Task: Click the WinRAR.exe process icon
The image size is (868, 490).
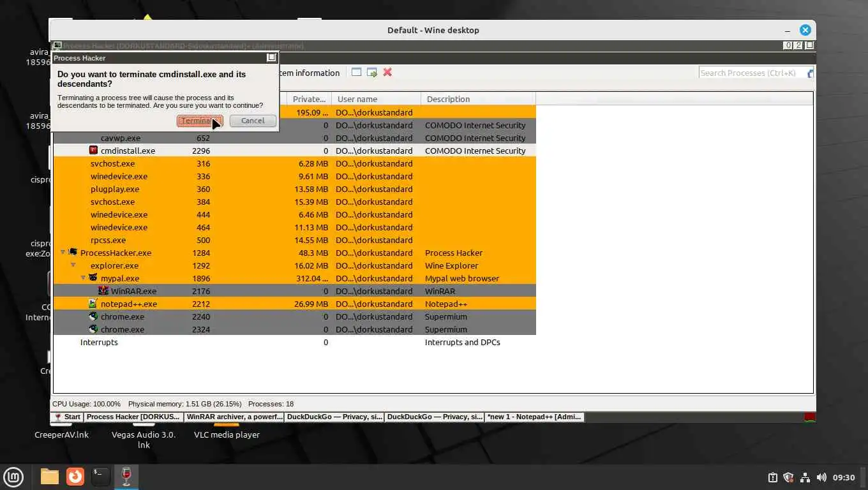Action: (103, 291)
